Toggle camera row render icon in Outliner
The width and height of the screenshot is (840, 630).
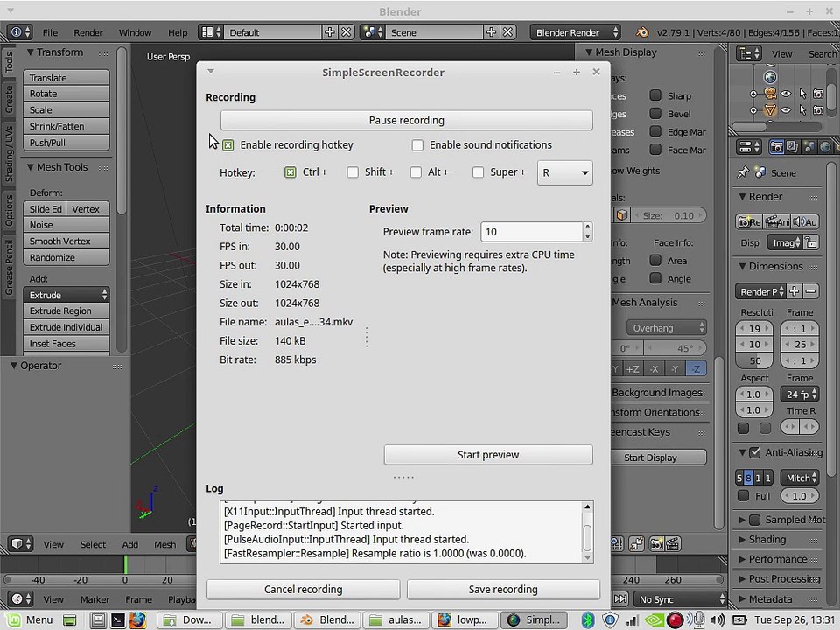coord(817,94)
